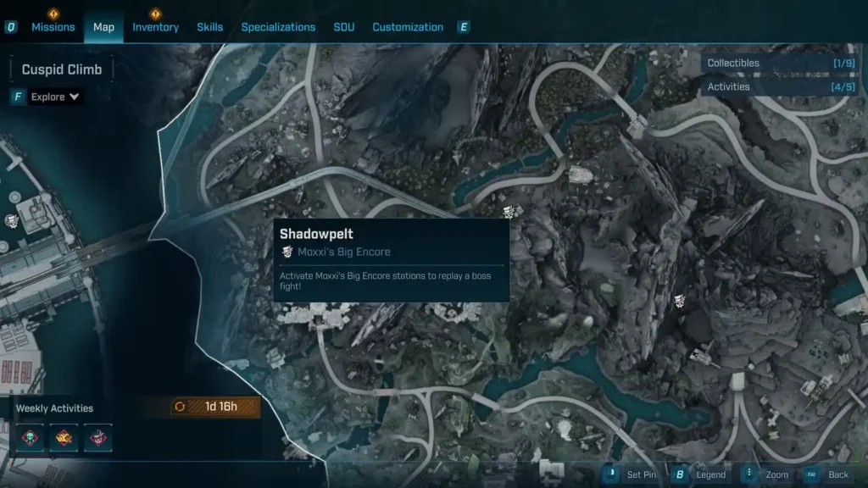Click the Shadowpelt tooltip title
868x488 pixels.
point(316,234)
